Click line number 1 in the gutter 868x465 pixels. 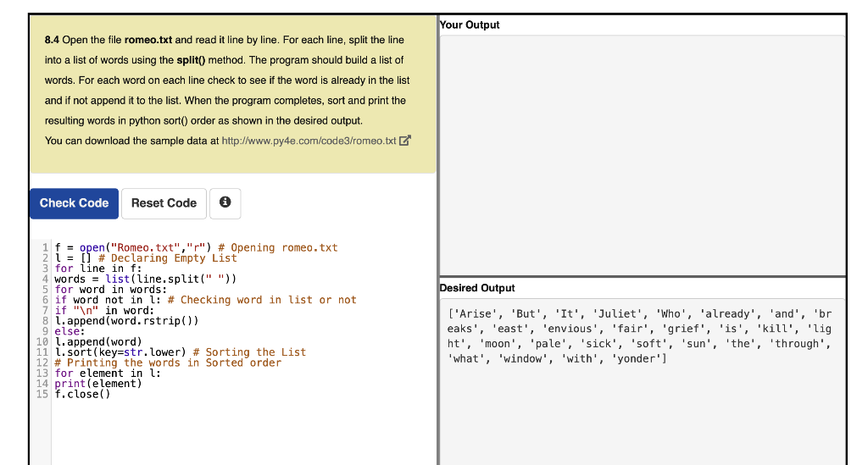click(x=46, y=247)
